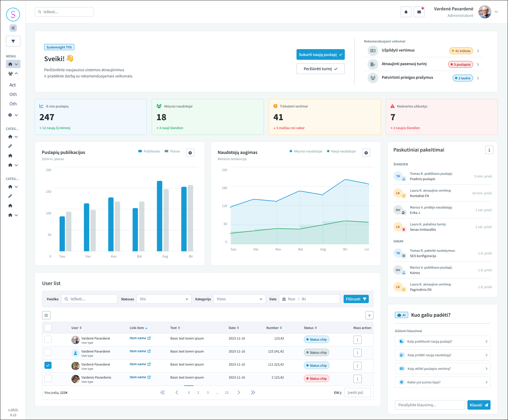Screen dimensions: 508x420
Task: Expand the user profile menu chevron
Action: [496, 12]
